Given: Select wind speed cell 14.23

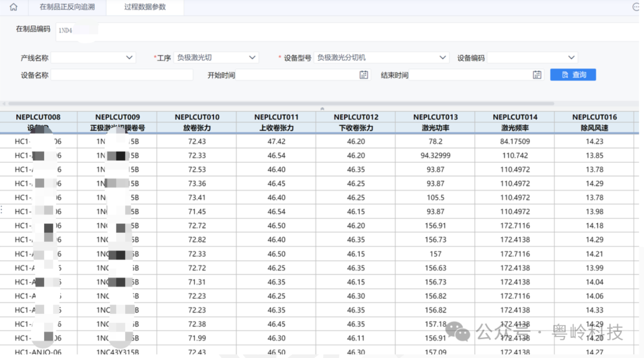Looking at the screenshot, I should pos(595,141).
